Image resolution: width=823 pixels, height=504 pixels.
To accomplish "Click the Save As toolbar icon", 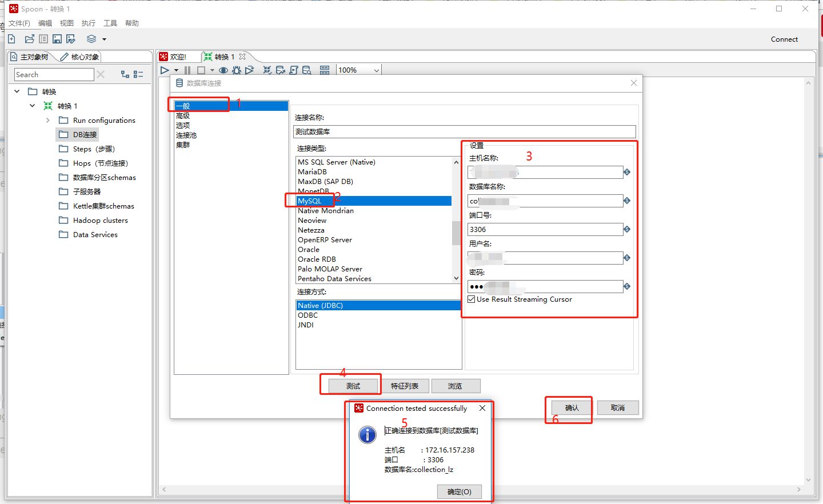I will pyautogui.click(x=71, y=39).
